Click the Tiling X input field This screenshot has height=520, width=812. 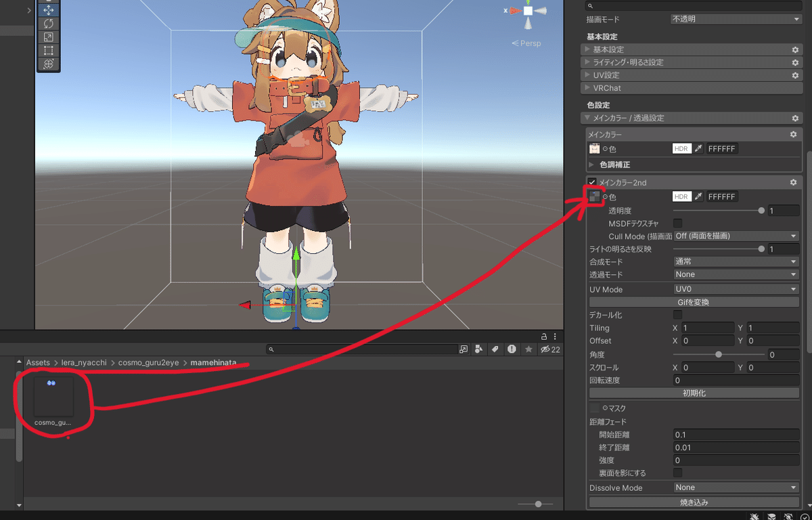coord(707,328)
